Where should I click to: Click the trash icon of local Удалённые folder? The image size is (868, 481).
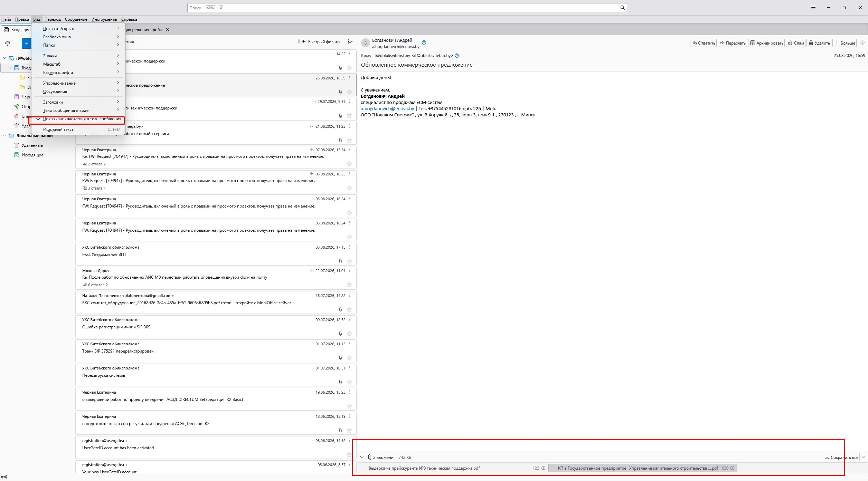[x=17, y=145]
